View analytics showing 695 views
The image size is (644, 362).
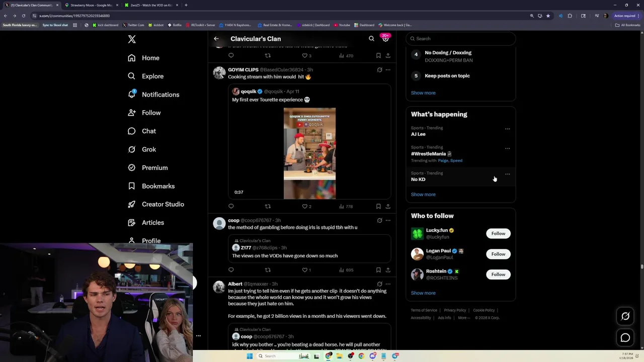click(346, 270)
